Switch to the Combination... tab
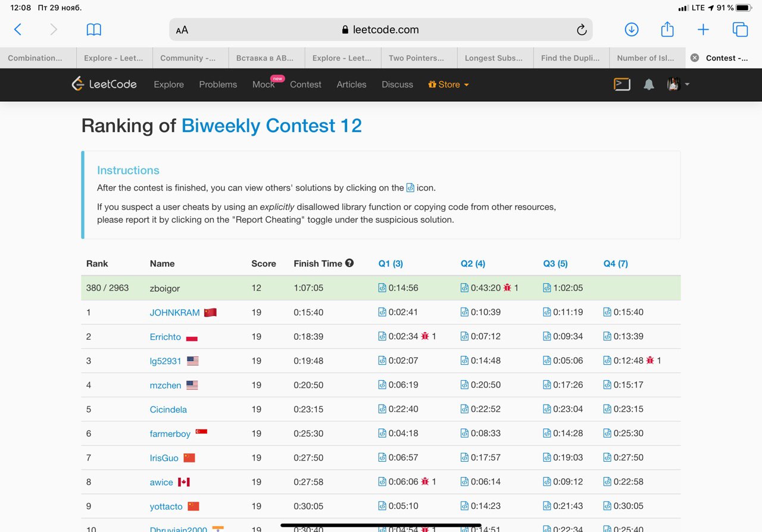762x532 pixels. (38, 58)
